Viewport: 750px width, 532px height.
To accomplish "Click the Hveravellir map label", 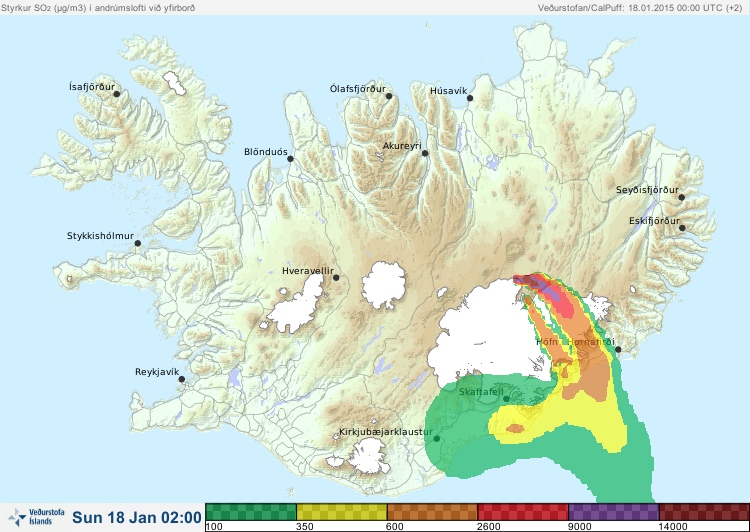I will 308,271.
